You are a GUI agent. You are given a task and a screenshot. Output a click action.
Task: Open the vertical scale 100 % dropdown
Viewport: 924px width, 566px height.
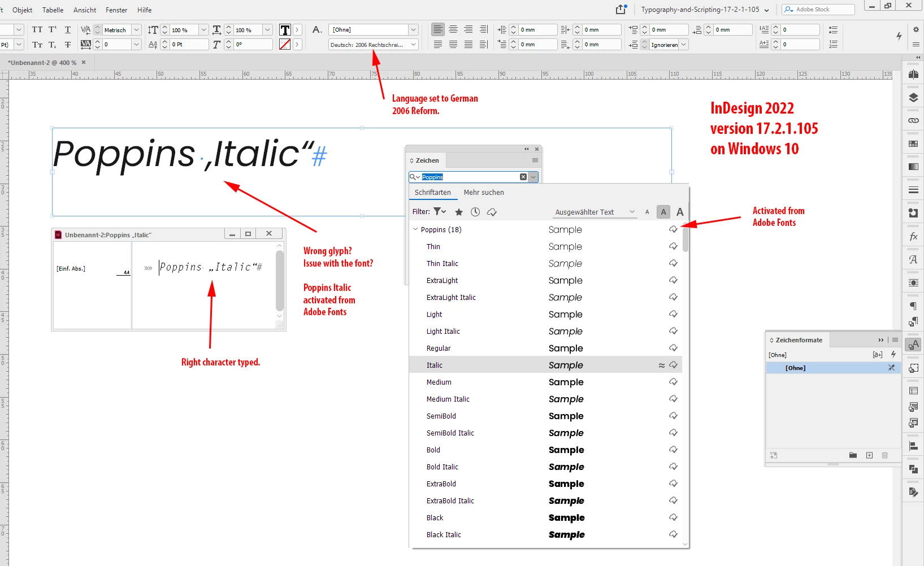click(203, 29)
